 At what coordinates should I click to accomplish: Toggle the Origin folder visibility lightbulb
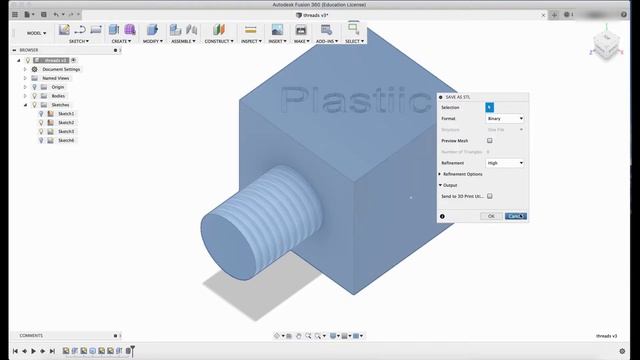[x=34, y=87]
